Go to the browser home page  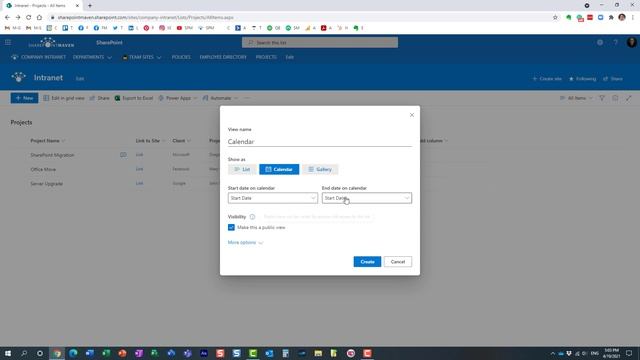39,18
